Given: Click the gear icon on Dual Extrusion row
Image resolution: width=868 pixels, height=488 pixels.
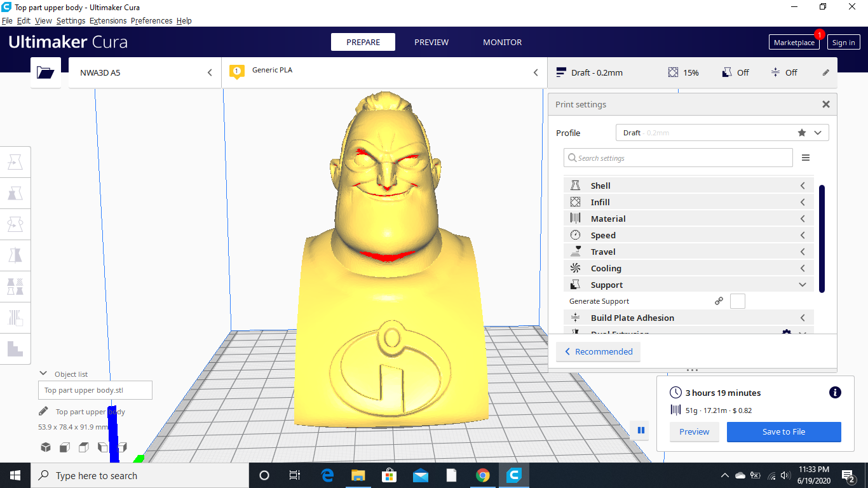Looking at the screenshot, I should coord(787,333).
